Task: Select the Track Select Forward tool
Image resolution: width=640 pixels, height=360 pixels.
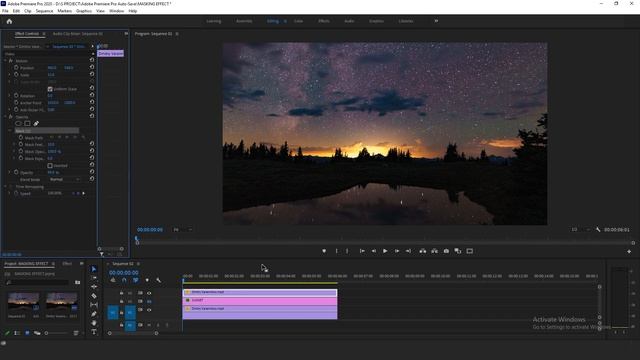Action: pos(94,278)
